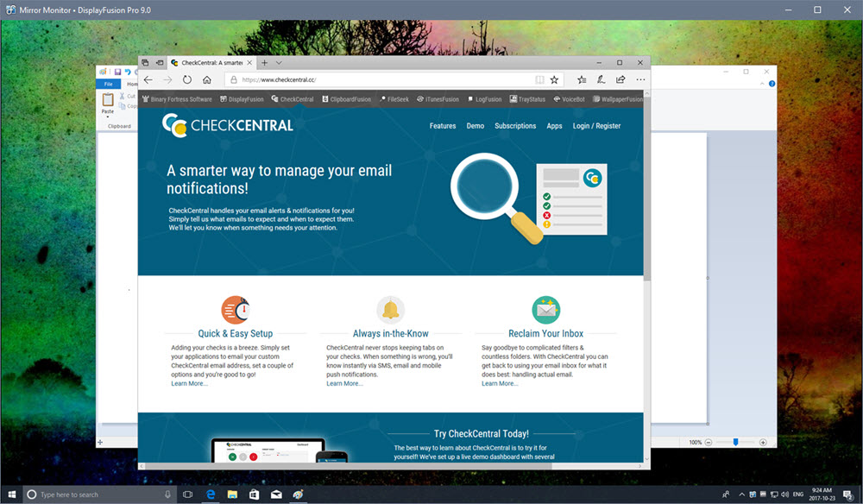Screen dimensions: 863x504
Task: Select Features in the CheckCentral navigation
Action: 442,125
